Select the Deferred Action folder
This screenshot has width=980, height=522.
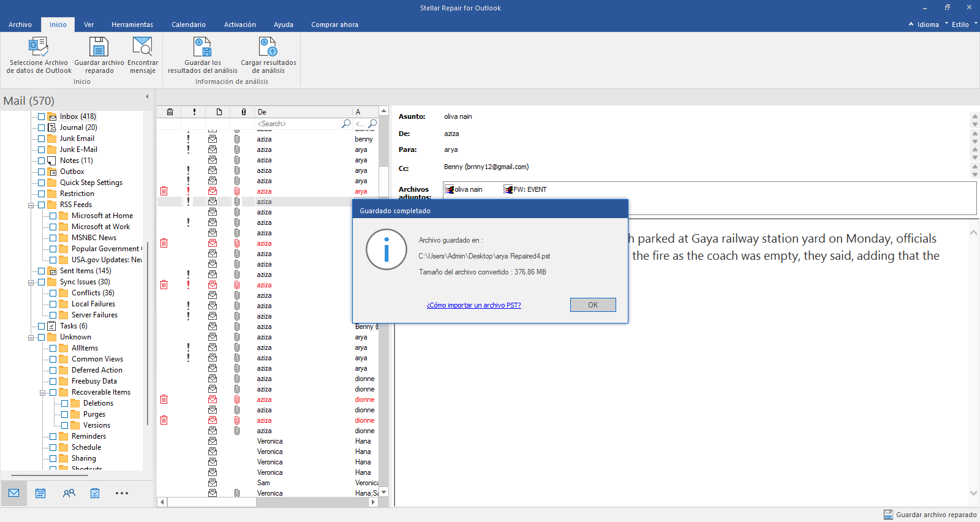tap(97, 370)
